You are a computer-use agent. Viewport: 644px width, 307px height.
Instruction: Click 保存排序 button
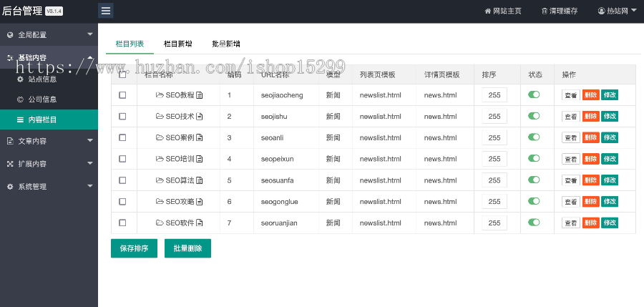134,248
